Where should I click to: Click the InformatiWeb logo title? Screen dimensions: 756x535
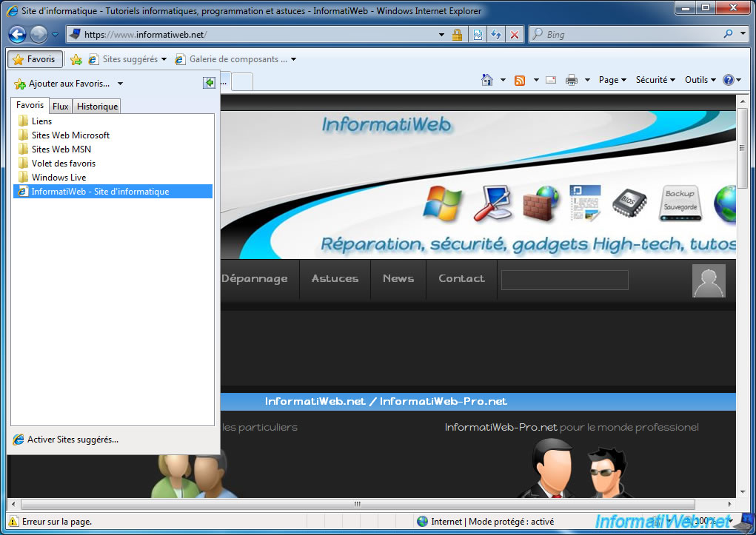point(387,125)
